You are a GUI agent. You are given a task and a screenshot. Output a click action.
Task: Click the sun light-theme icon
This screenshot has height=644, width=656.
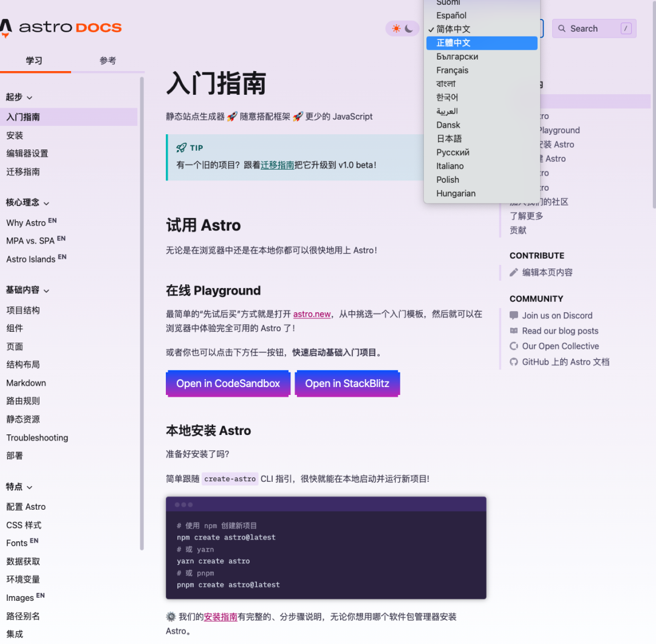coord(396,29)
